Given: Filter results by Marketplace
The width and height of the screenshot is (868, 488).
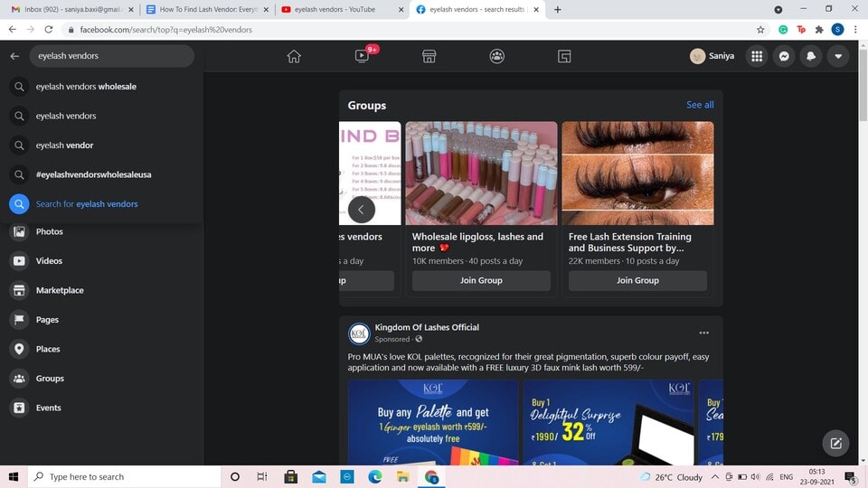Looking at the screenshot, I should click(102, 290).
